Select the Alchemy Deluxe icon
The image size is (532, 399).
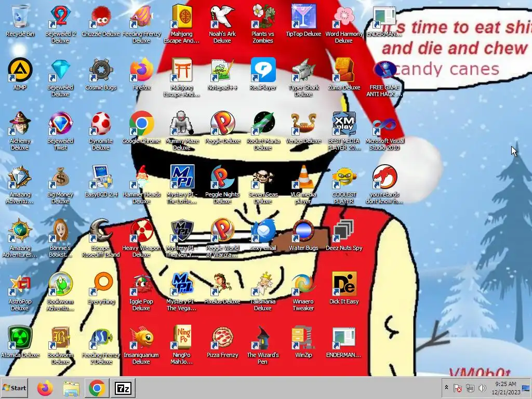pyautogui.click(x=20, y=131)
